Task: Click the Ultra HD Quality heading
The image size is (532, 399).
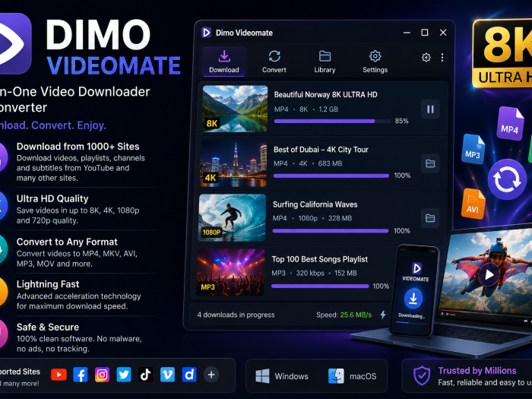Action: click(52, 199)
